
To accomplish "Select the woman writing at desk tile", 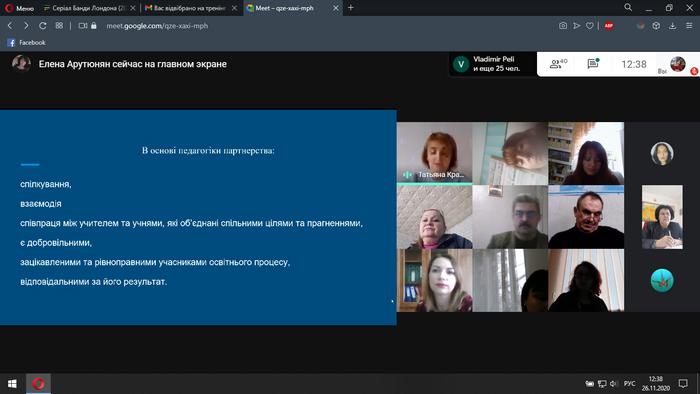I will click(x=662, y=217).
